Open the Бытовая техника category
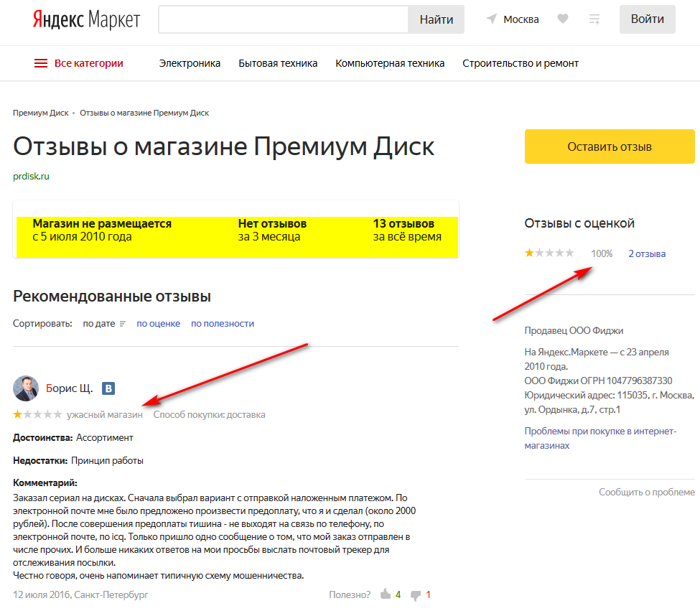This screenshot has height=611, width=700. [278, 63]
